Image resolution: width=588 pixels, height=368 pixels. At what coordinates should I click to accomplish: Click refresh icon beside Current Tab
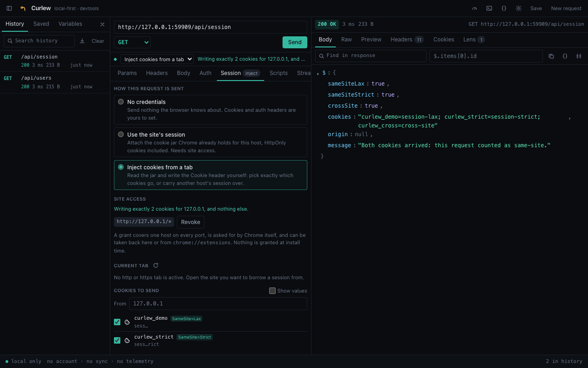click(x=156, y=265)
